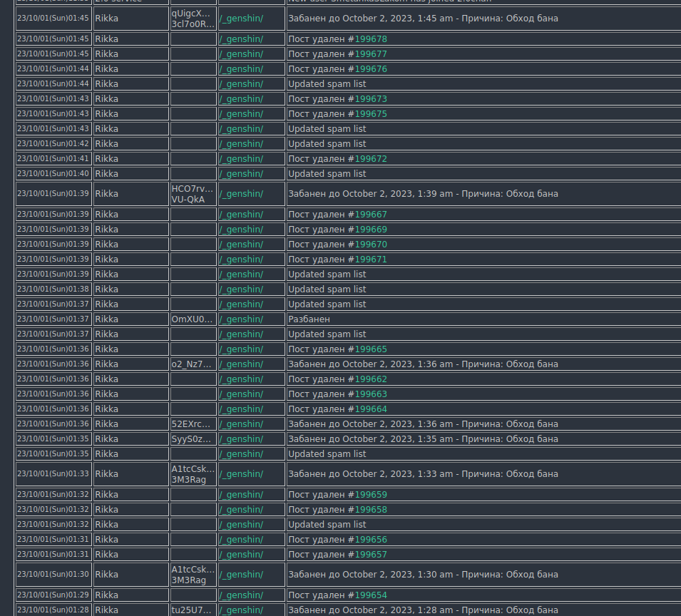
Task: Open /_genshin/ link in the post #199672 row
Action: coord(241,159)
